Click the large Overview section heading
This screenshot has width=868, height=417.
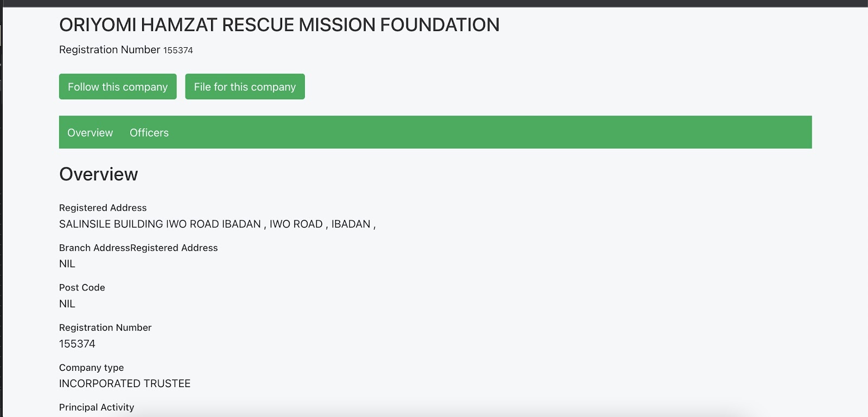click(x=98, y=174)
